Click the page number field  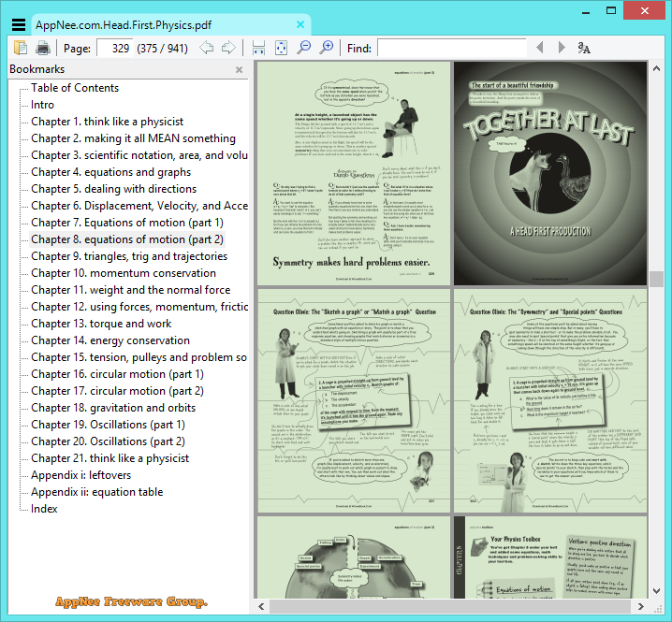coord(115,48)
